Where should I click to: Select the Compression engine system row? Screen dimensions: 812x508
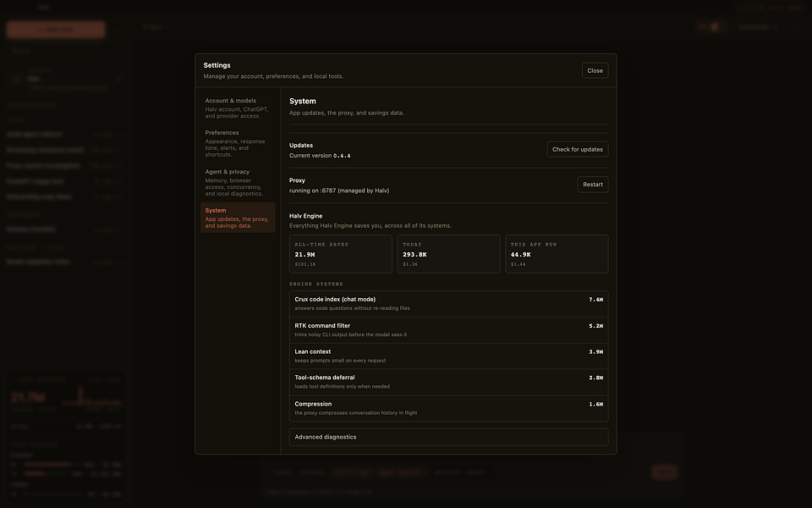(448, 408)
